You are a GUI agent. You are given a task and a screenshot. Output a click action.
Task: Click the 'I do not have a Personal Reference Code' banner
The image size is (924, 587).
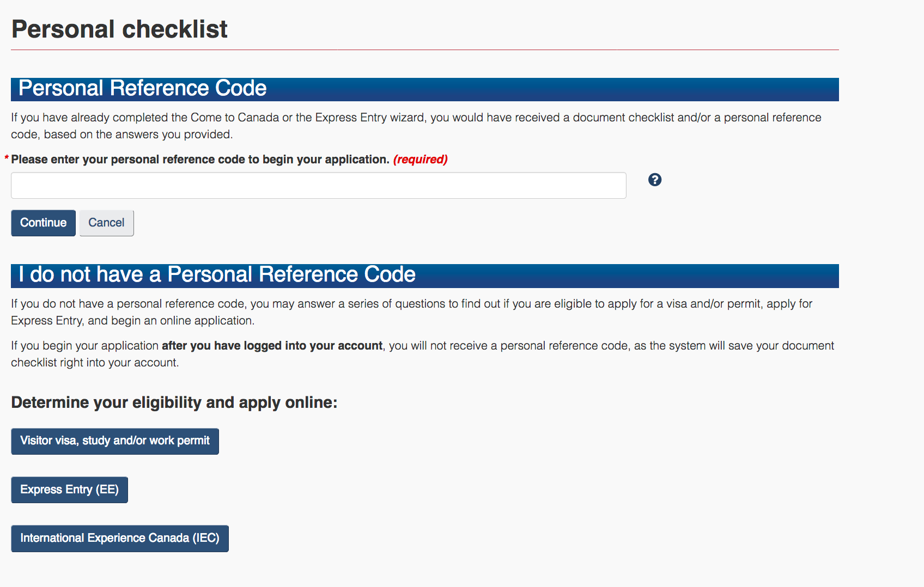[x=425, y=275]
